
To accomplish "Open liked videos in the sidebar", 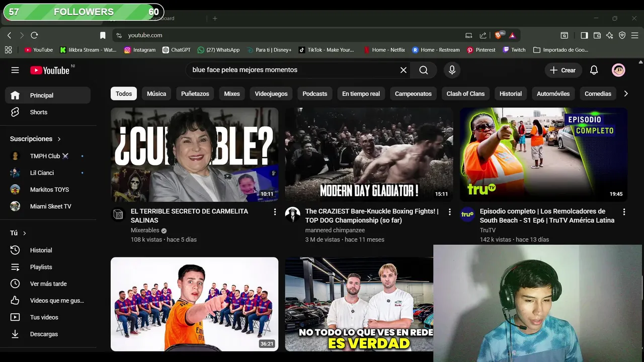I will point(48,301).
